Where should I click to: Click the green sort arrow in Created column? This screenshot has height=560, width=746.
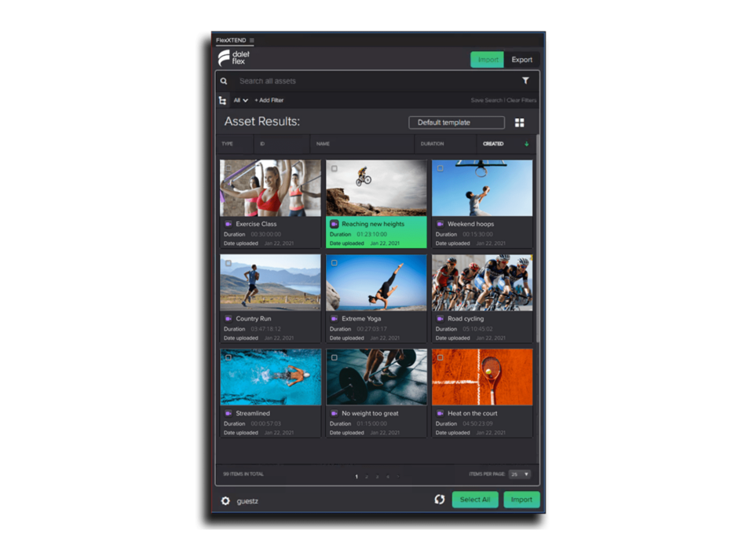526,144
